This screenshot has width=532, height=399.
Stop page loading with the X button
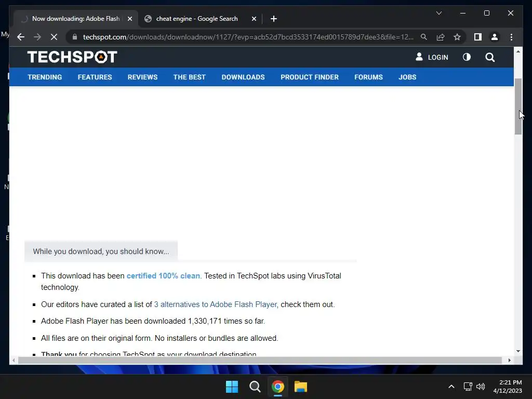pos(54,37)
